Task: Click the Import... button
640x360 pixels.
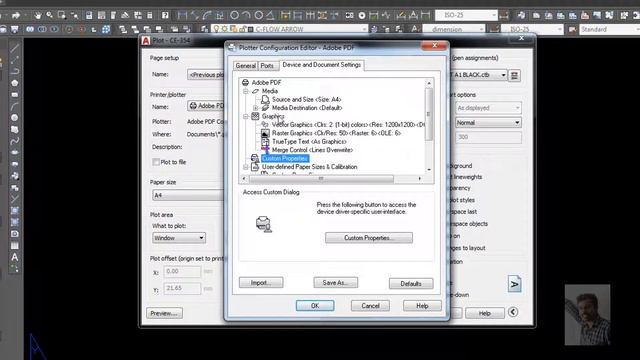Action: [x=261, y=282]
